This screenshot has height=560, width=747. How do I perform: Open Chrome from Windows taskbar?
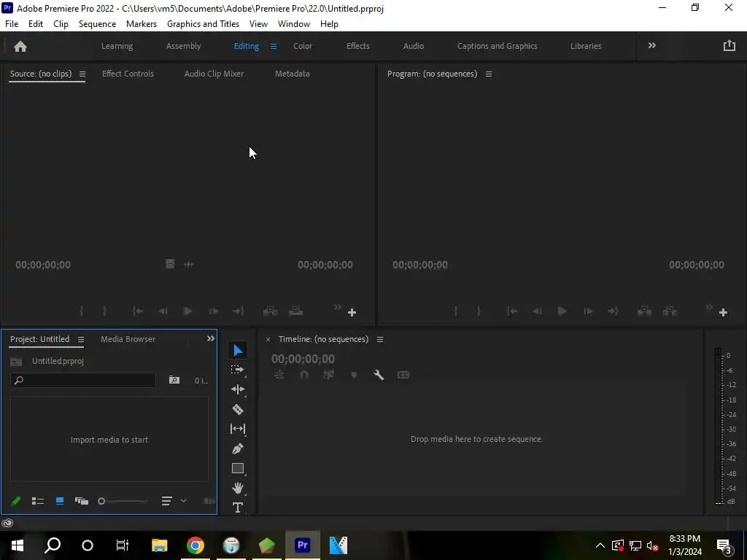point(196,545)
